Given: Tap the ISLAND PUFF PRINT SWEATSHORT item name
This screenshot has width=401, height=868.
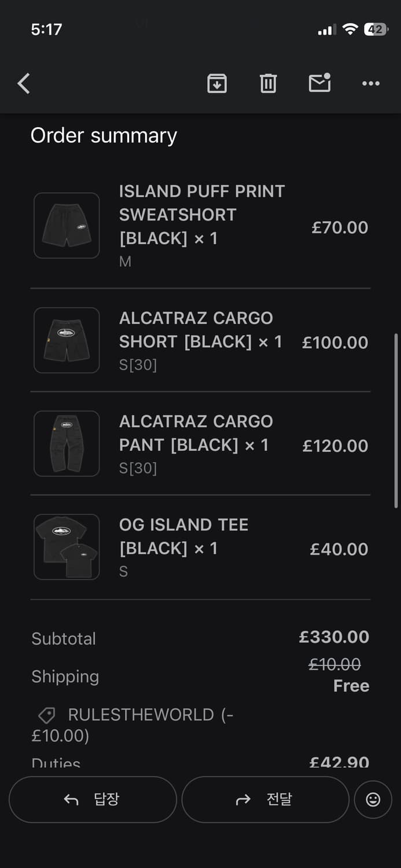Looking at the screenshot, I should point(202,214).
